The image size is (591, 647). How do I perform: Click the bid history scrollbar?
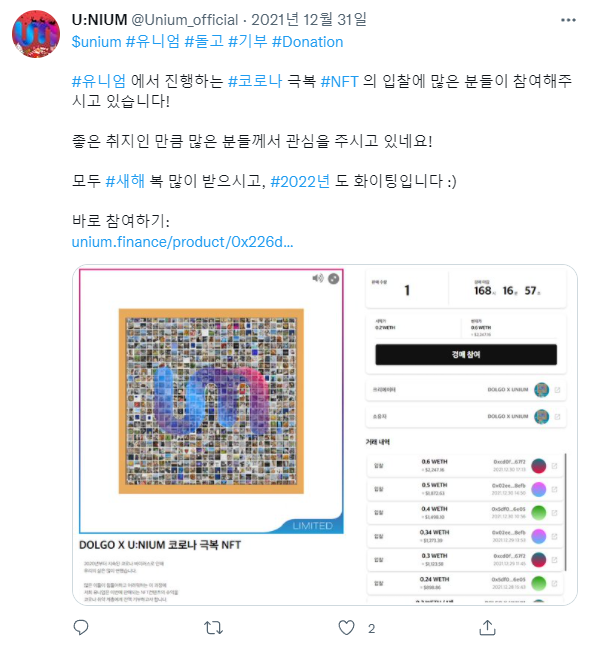565,512
